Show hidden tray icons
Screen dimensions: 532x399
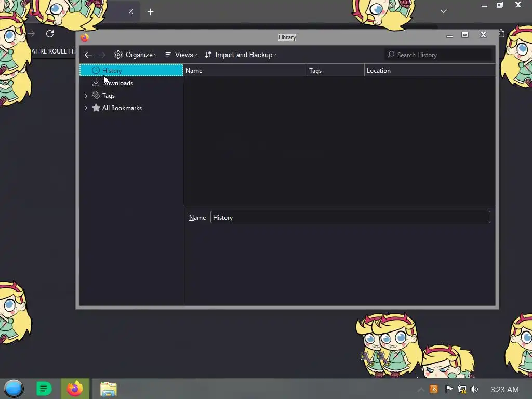[x=421, y=390]
